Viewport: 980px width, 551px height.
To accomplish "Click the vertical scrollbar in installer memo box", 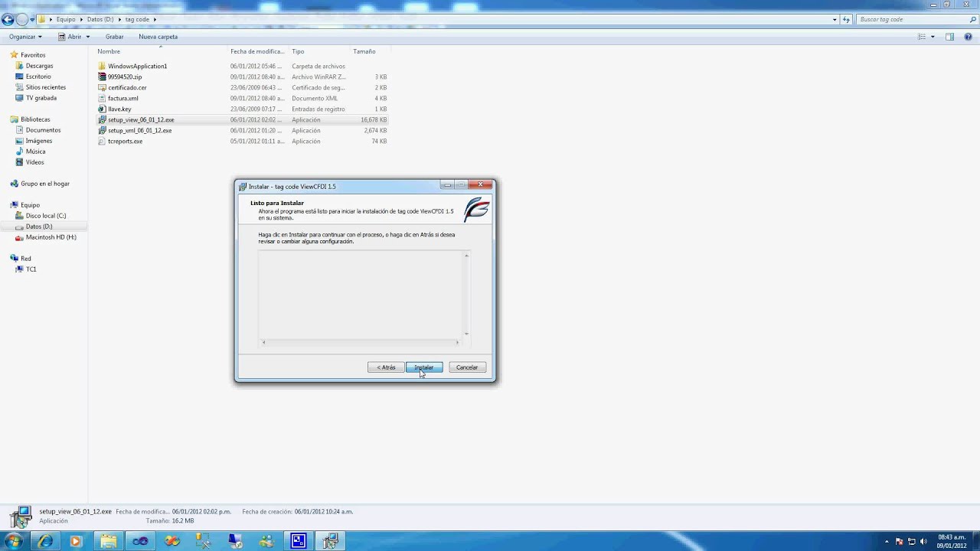I will tap(466, 295).
